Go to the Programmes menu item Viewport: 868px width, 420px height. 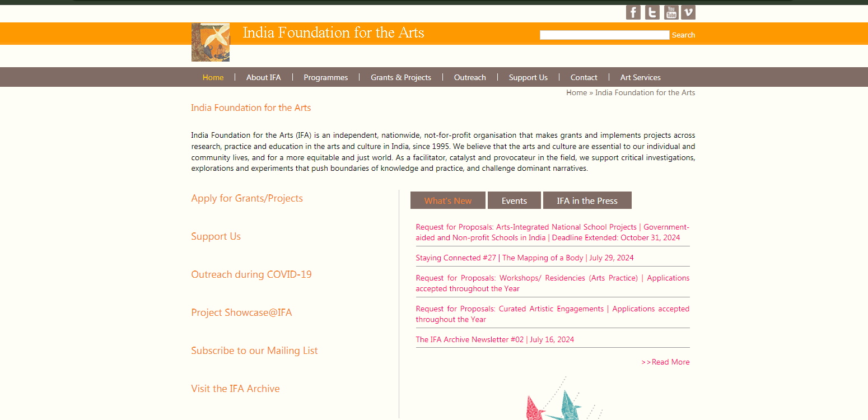pyautogui.click(x=325, y=77)
